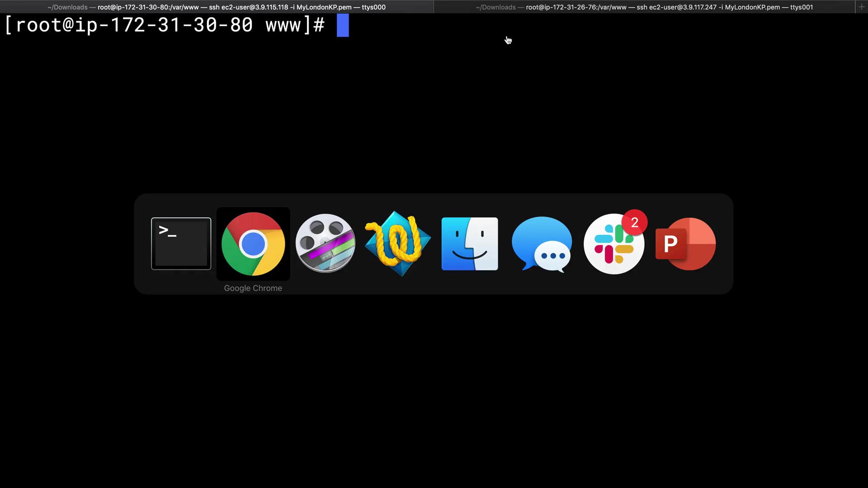
Task: Switch to Google Chrome icon
Action: (253, 244)
